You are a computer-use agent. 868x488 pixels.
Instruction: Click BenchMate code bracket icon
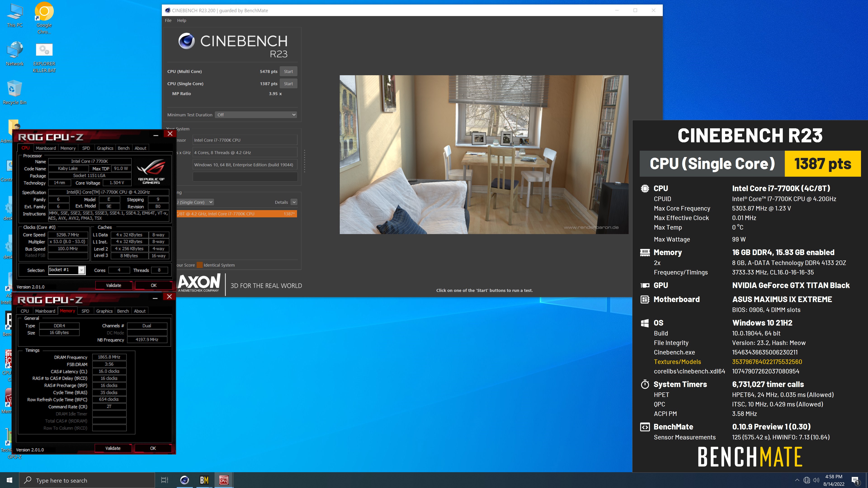(645, 427)
